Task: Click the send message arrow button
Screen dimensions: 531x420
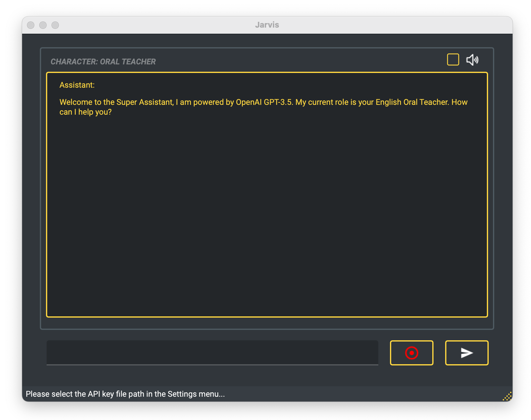Action: (x=467, y=353)
